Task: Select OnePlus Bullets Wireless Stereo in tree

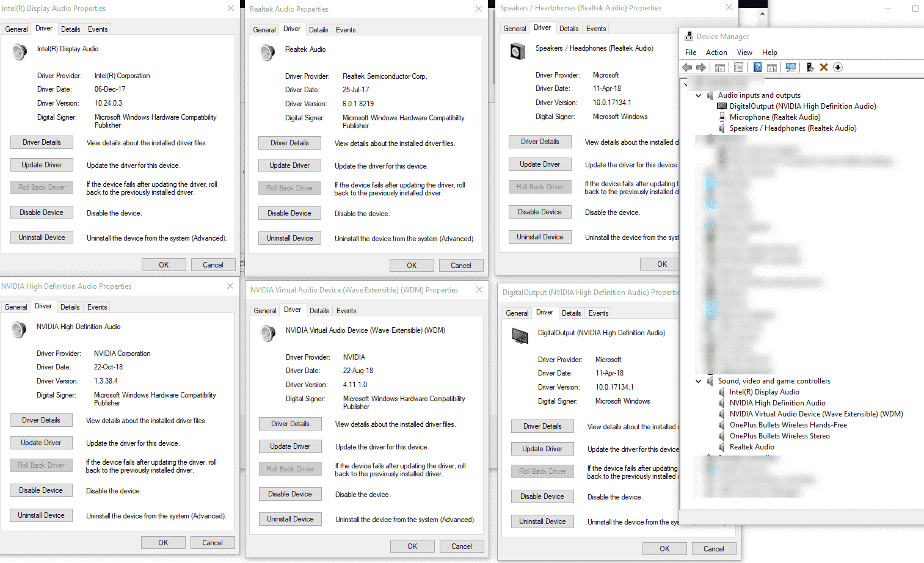Action: 779,436
